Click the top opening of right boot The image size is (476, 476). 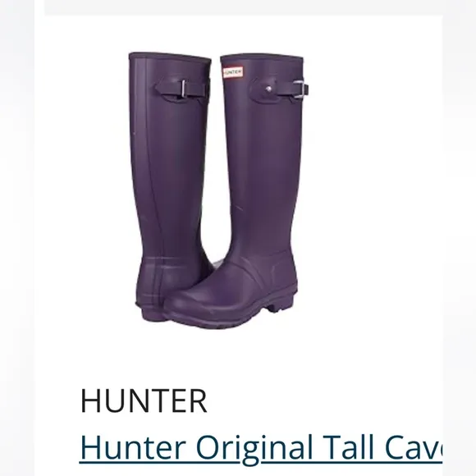tap(262, 58)
